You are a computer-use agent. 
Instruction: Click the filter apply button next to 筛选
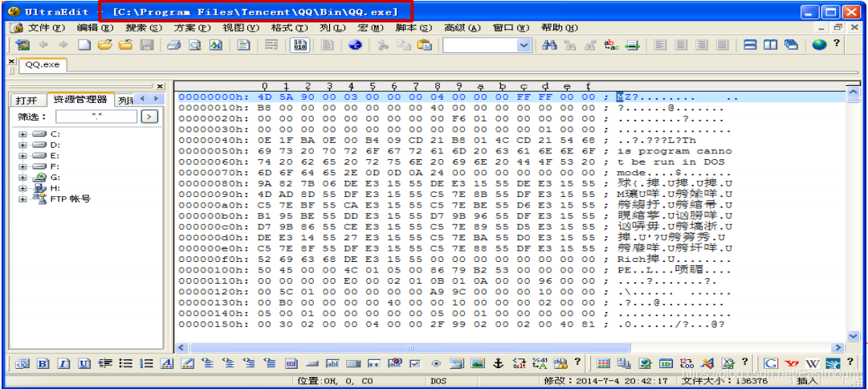149,117
